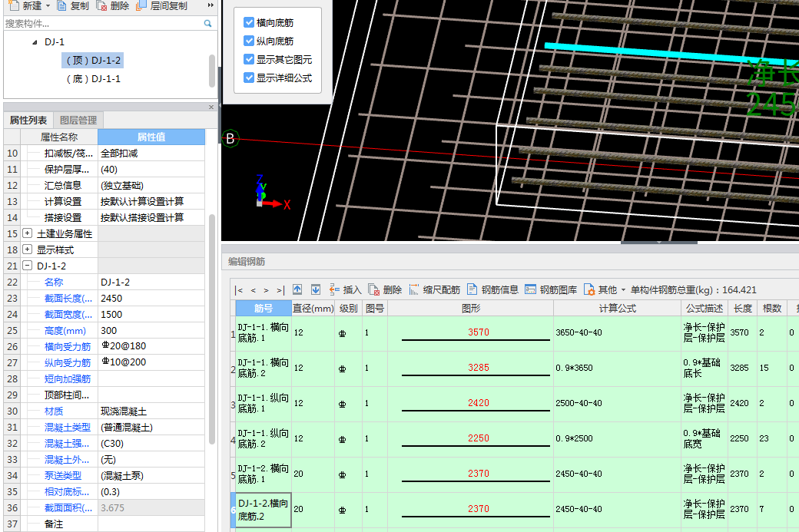Select tree item (底) DJ-1-1
The image size is (799, 532).
point(93,79)
